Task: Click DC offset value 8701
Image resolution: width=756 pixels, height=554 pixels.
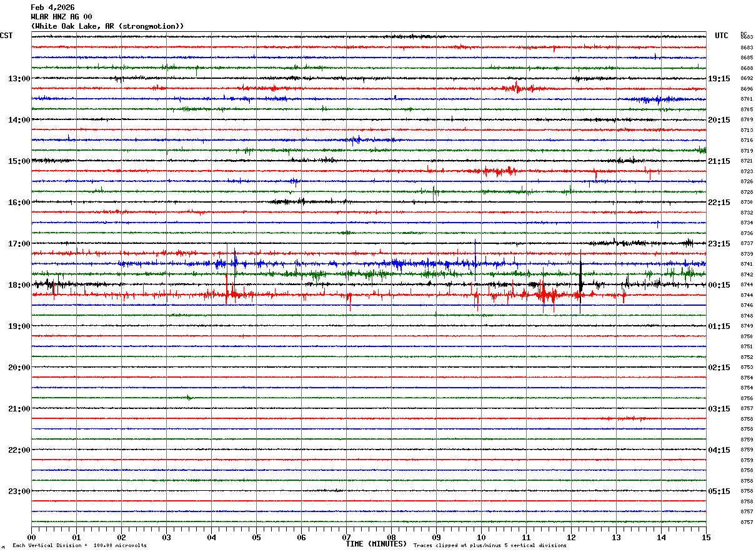Action: 747,99
